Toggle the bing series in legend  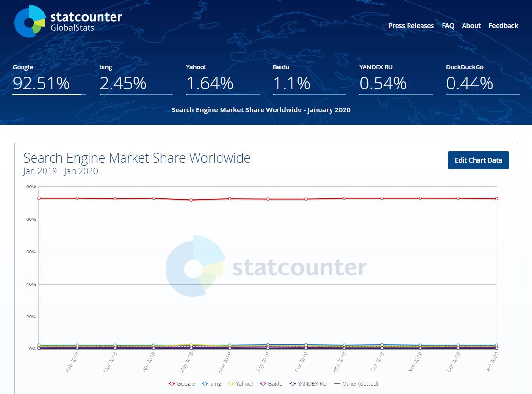[211, 383]
